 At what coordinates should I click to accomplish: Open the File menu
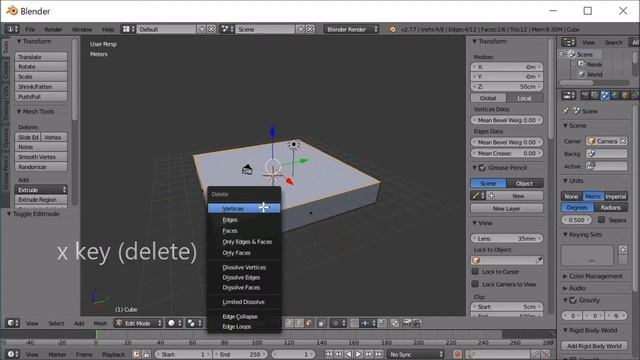(x=30, y=29)
